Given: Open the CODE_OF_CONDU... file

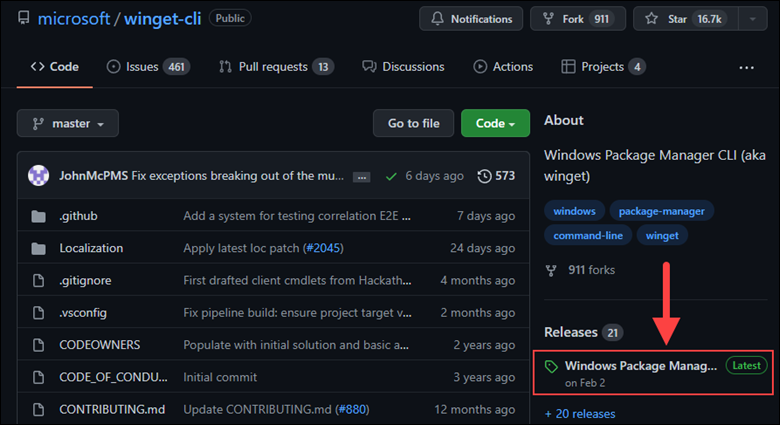Looking at the screenshot, I should [113, 377].
